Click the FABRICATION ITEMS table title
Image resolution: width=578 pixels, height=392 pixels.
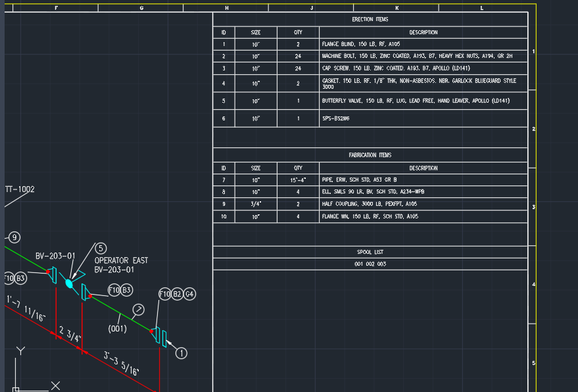pyautogui.click(x=370, y=155)
